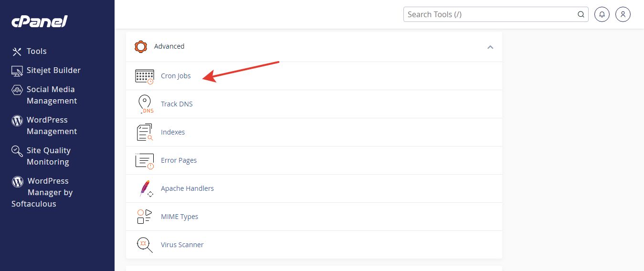This screenshot has height=271, width=644.
Task: Open notifications bell icon
Action: (x=602, y=14)
